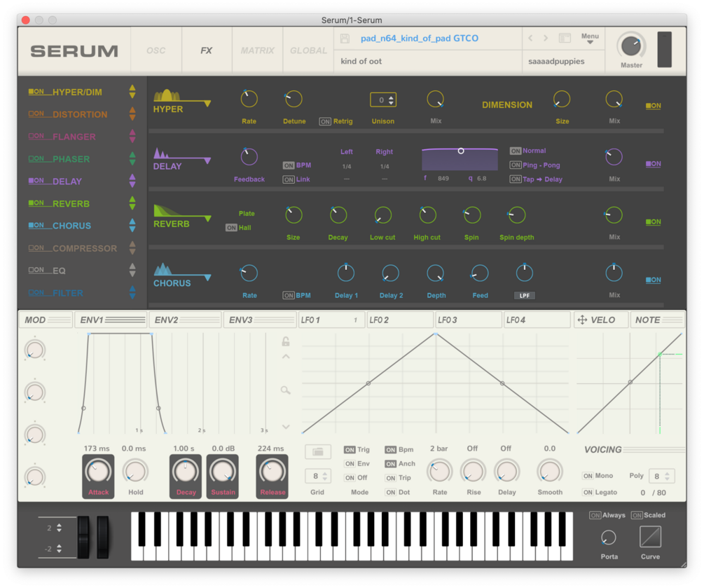Click the portamento Curve box
Image resolution: width=704 pixels, height=588 pixels.
650,537
